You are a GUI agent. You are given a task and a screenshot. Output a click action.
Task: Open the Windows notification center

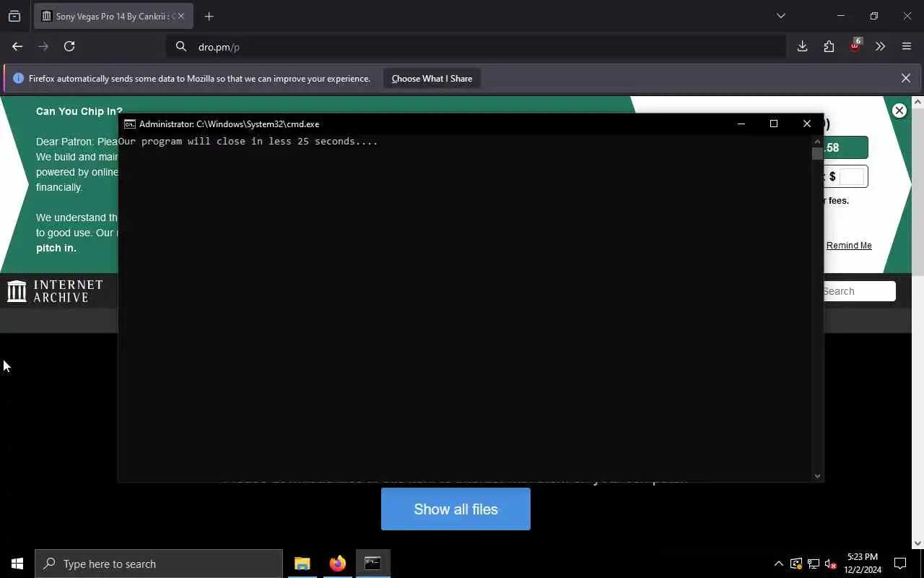tap(900, 564)
